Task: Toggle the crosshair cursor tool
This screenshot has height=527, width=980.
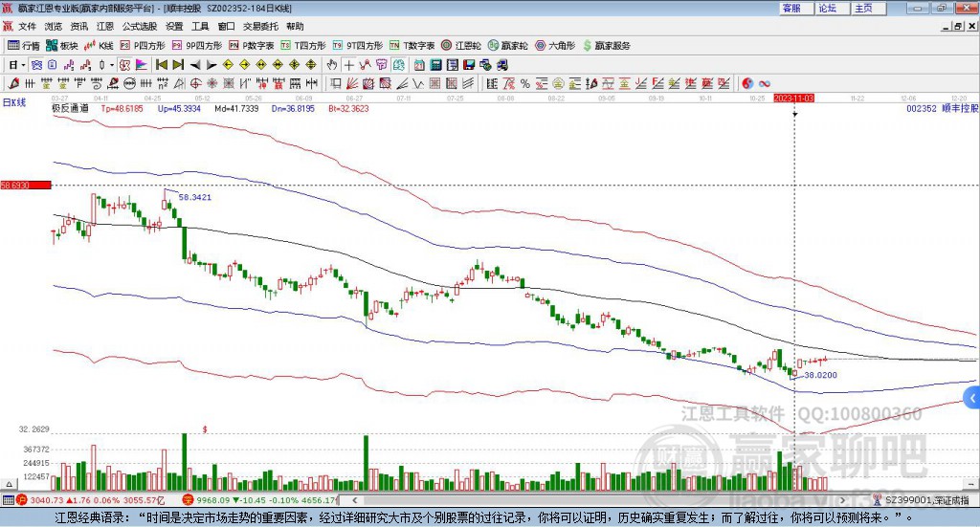Action: coord(348,65)
